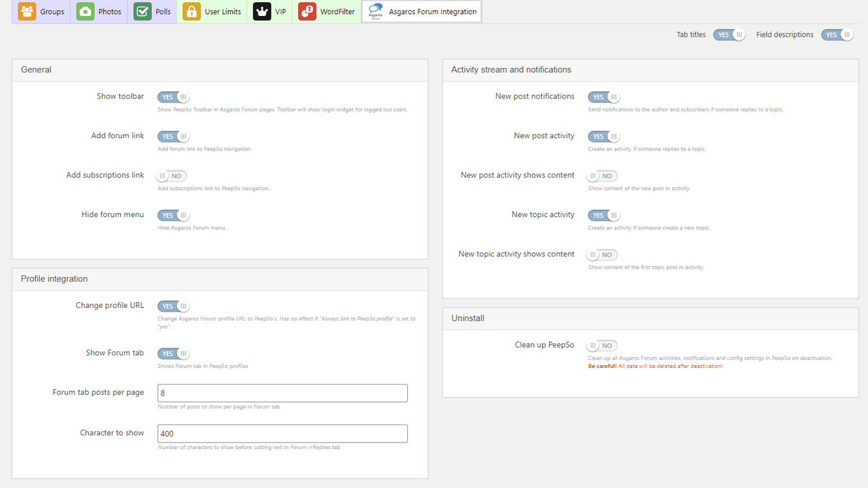This screenshot has width=868, height=488.
Task: Toggle the Tab titles switch
Action: [728, 35]
